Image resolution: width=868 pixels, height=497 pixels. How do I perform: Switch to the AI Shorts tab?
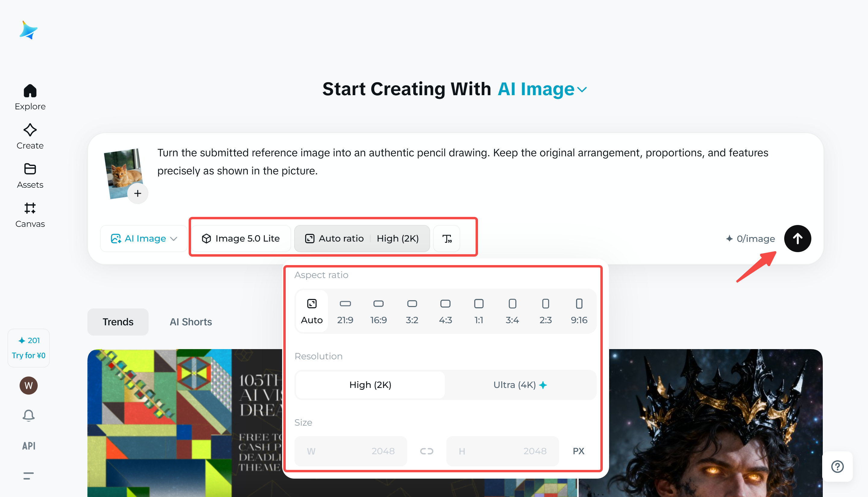(190, 322)
